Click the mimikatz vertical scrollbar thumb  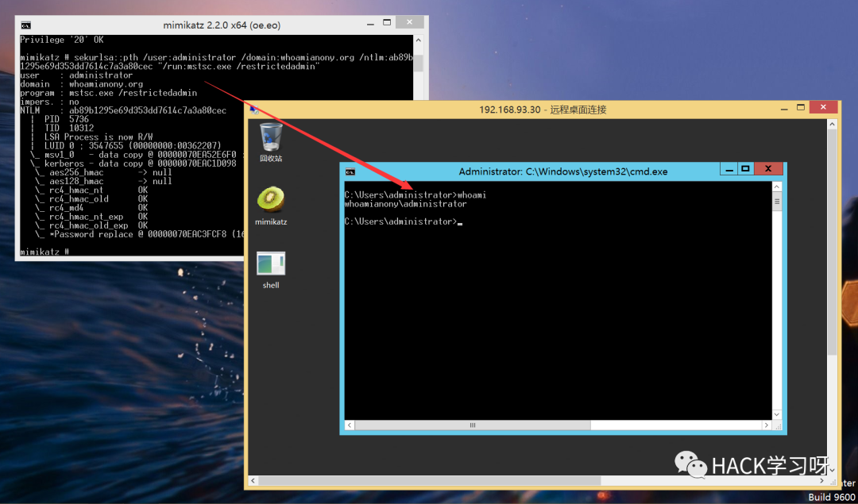point(419,63)
